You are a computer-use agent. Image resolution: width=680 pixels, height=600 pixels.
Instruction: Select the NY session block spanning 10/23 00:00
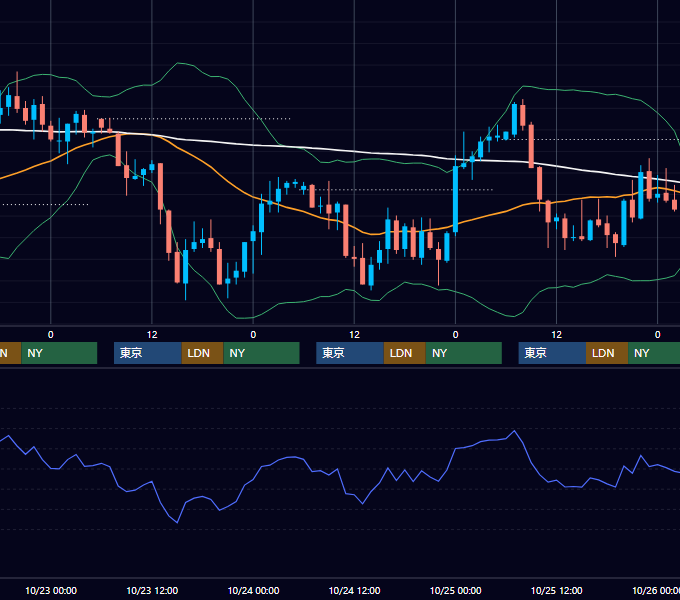pos(59,353)
